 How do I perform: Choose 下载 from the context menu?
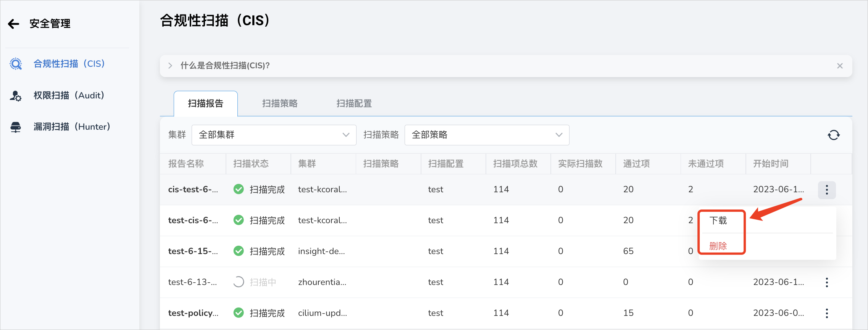pyautogui.click(x=718, y=221)
